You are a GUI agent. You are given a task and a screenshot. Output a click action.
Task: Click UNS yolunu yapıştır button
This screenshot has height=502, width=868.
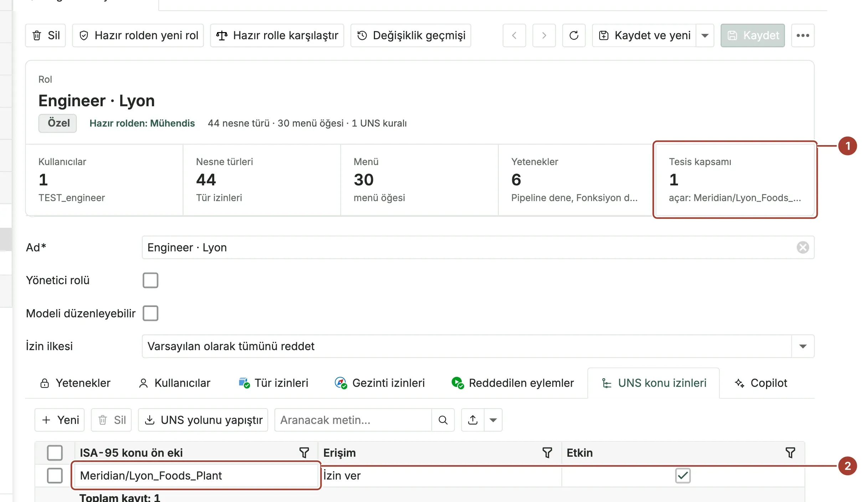click(x=203, y=420)
